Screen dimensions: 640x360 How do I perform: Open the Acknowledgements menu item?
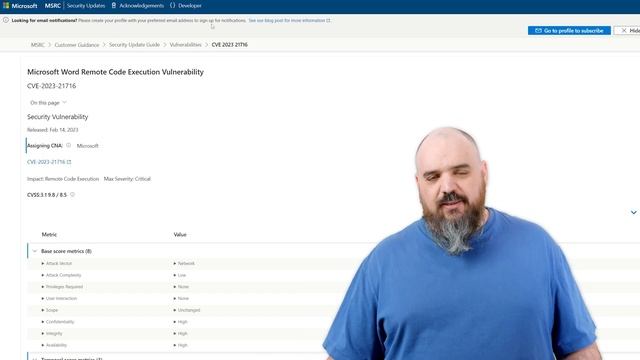[141, 6]
